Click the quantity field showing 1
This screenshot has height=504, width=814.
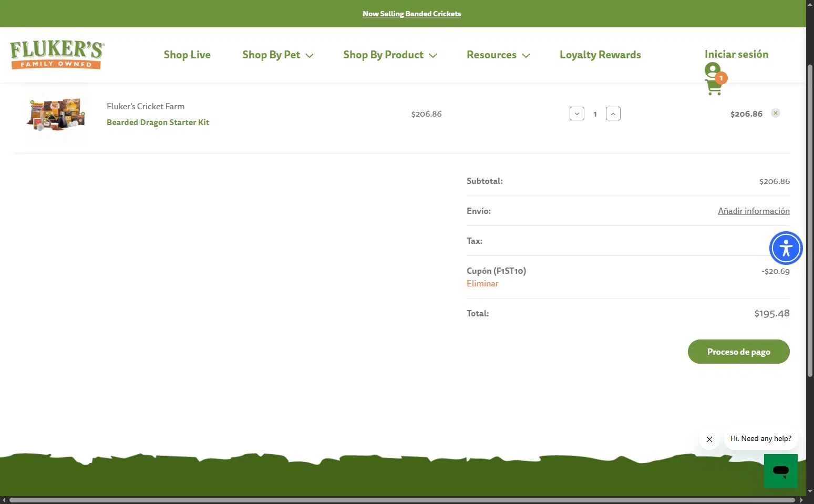tap(595, 114)
